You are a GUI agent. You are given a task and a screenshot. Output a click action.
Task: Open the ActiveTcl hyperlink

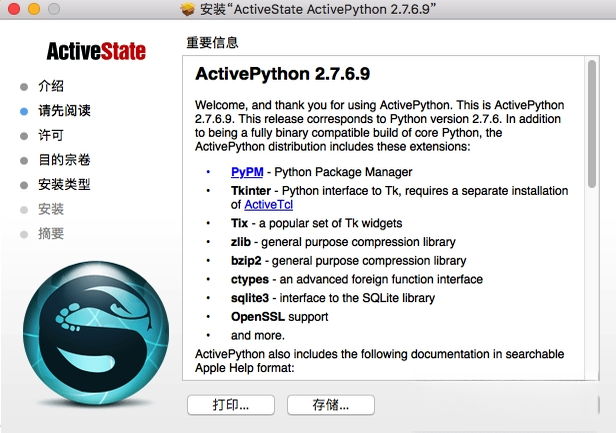[268, 205]
